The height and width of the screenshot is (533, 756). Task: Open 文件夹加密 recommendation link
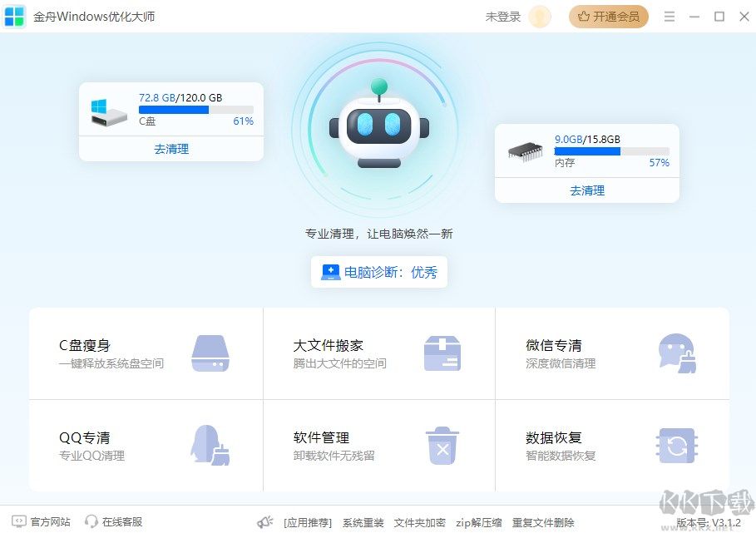419,522
